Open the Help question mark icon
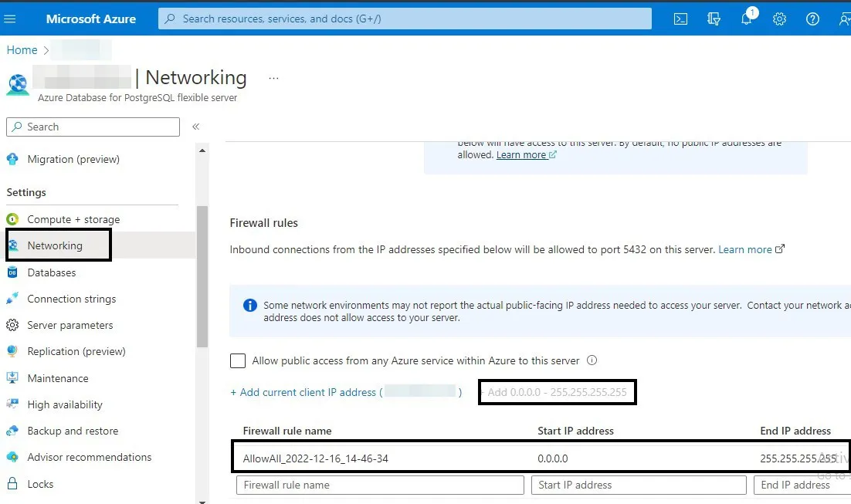The width and height of the screenshot is (851, 504). pos(812,19)
